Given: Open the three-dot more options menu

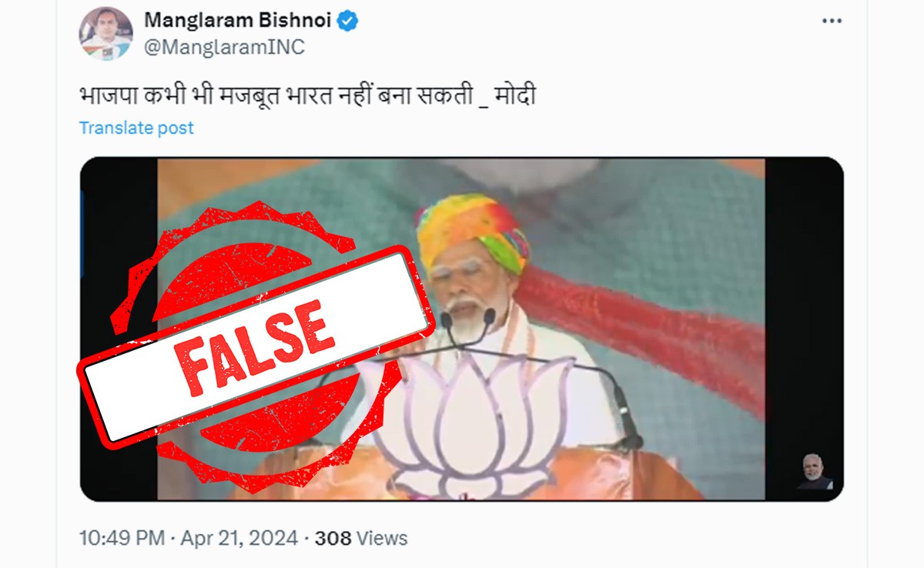Looking at the screenshot, I should [x=832, y=22].
